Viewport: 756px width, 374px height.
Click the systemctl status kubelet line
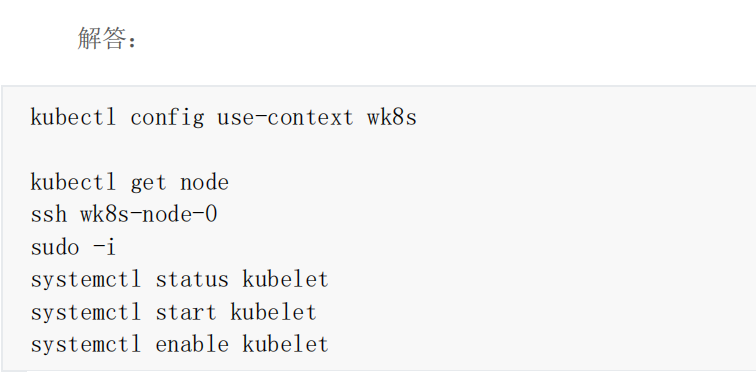point(180,280)
